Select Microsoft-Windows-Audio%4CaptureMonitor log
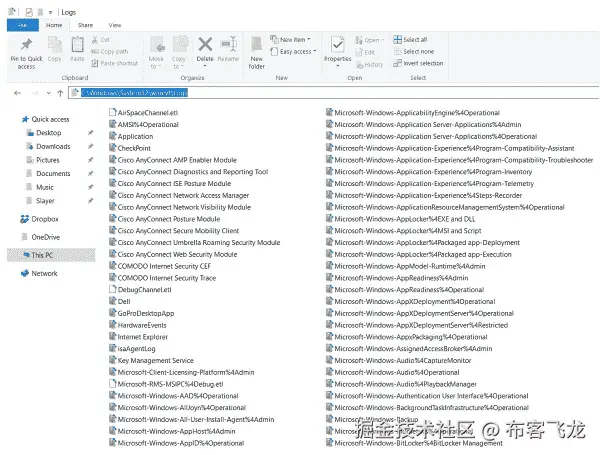The width and height of the screenshot is (600, 455). point(399,360)
